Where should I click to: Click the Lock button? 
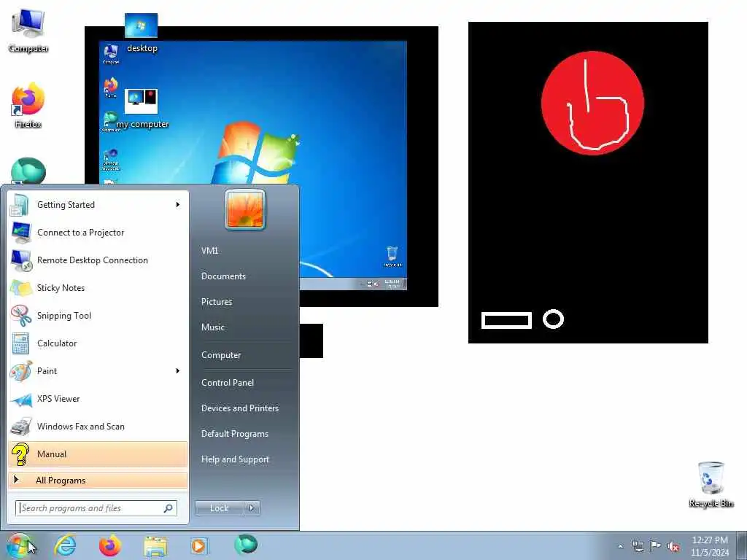tap(219, 508)
